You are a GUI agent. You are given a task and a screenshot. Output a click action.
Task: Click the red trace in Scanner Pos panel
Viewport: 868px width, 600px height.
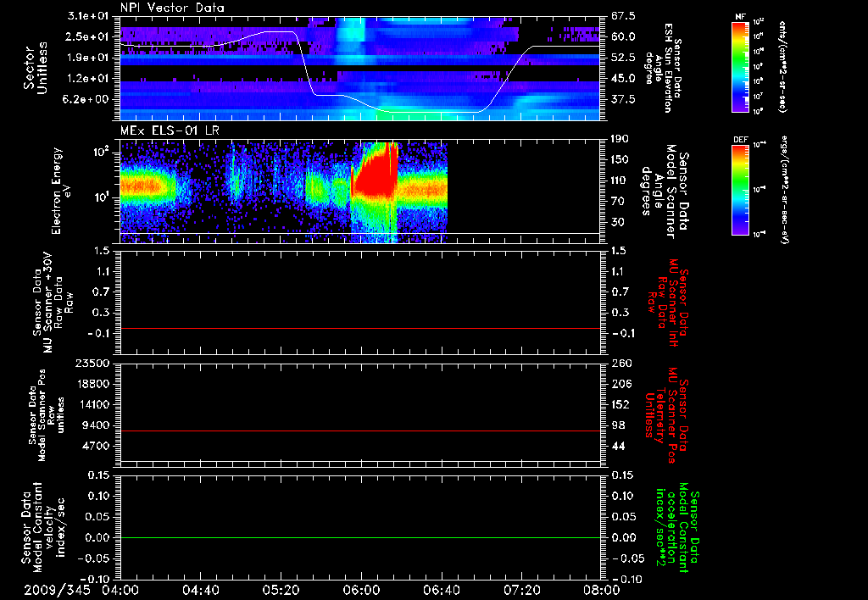pos(359,431)
